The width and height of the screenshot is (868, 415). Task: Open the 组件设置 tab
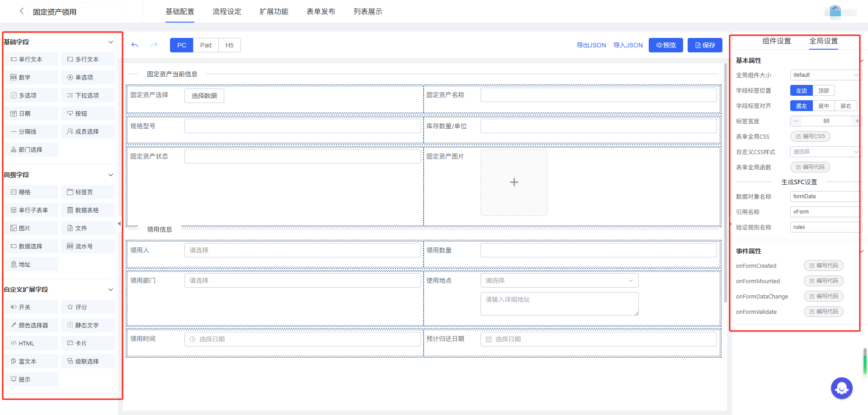click(x=776, y=41)
